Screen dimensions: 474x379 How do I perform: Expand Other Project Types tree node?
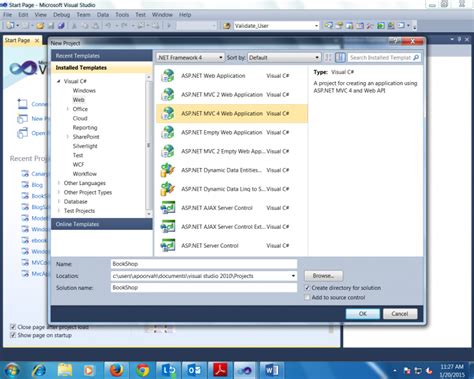(59, 192)
